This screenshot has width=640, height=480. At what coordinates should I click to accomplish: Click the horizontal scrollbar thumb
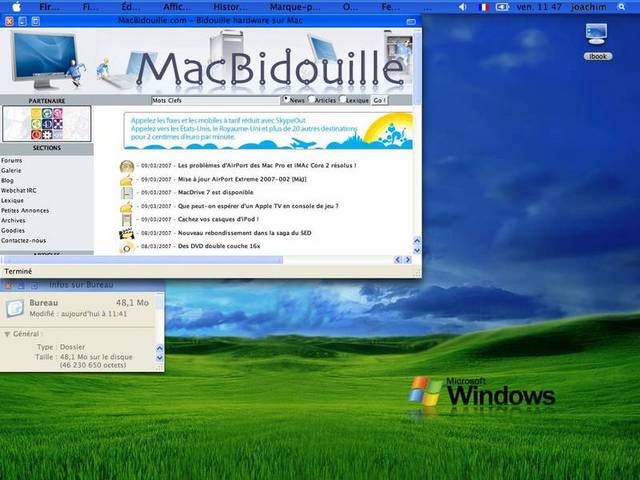(x=143, y=260)
